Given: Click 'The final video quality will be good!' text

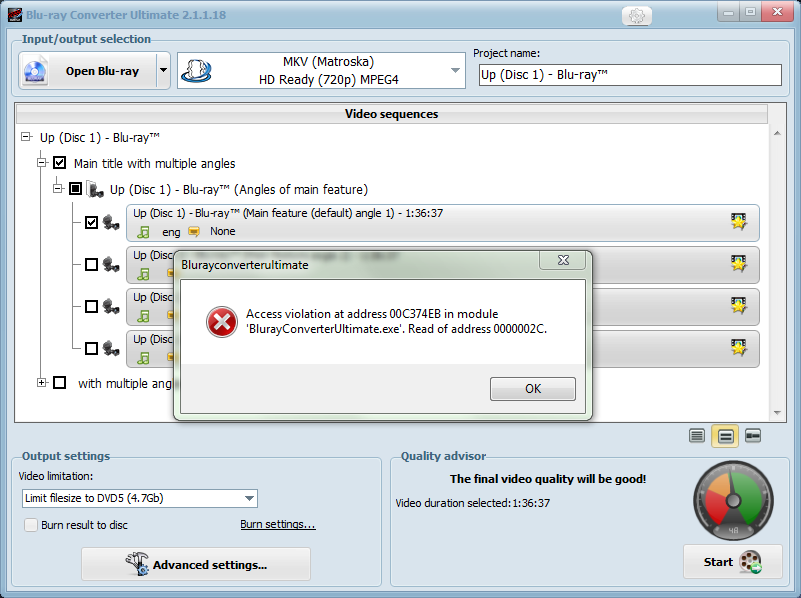Looking at the screenshot, I should (x=548, y=479).
